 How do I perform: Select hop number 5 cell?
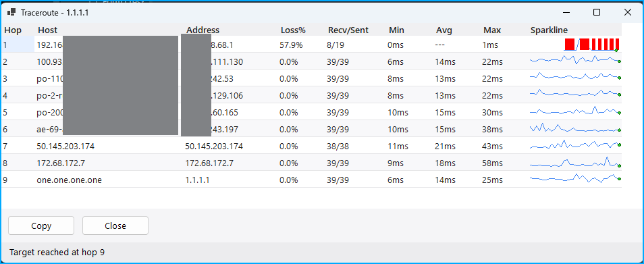pyautogui.click(x=18, y=112)
